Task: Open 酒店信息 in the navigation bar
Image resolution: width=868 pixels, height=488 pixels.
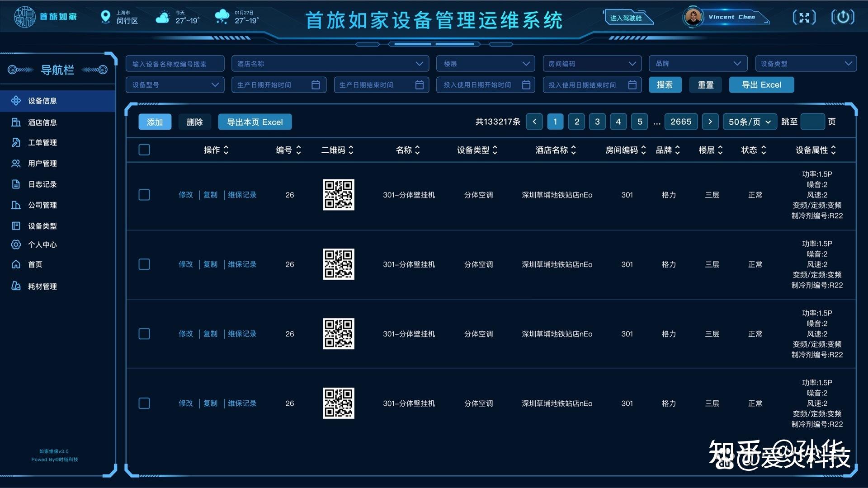Action: [42, 122]
